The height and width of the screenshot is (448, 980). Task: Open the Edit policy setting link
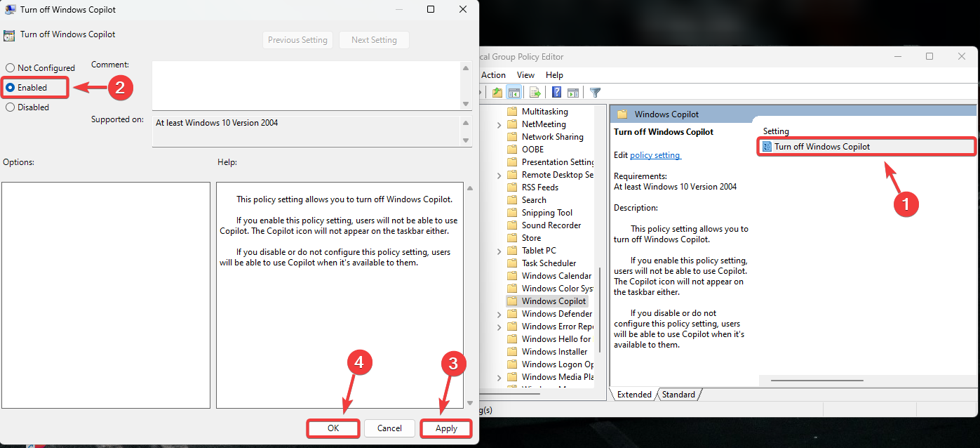click(x=655, y=154)
